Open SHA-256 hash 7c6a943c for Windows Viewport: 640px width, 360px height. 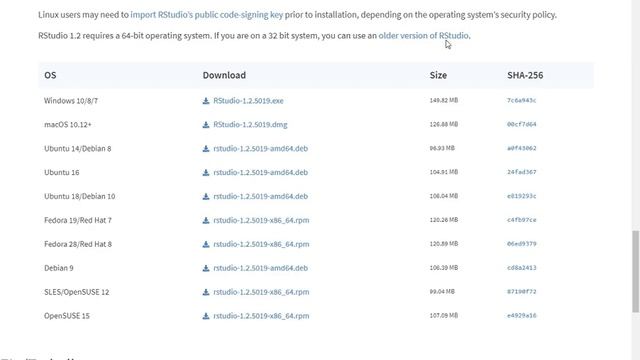coord(522,100)
